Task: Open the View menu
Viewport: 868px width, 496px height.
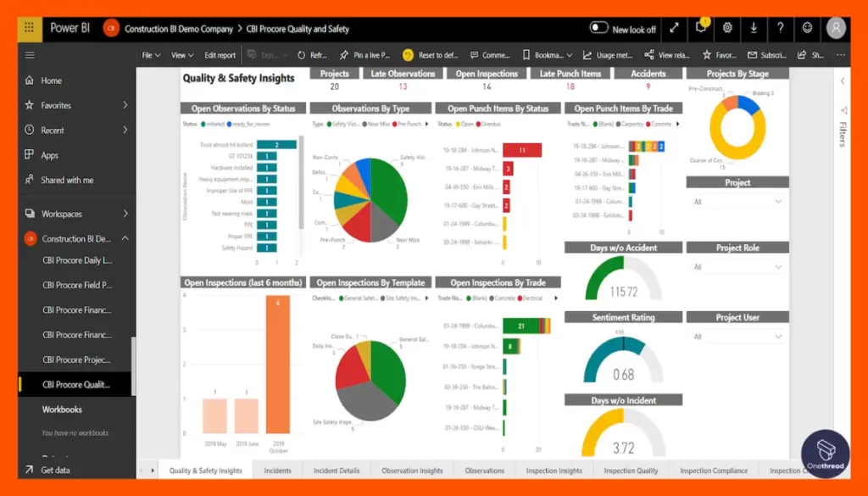Action: point(182,55)
